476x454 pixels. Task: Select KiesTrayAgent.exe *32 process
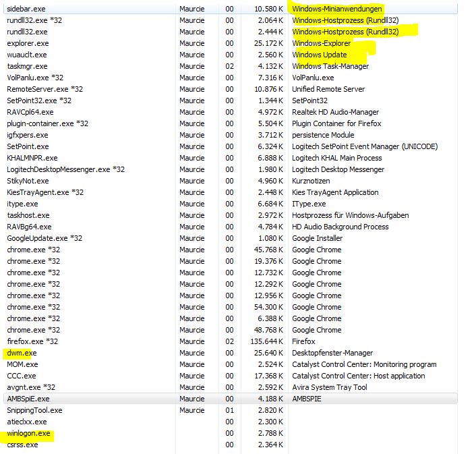[x=45, y=192]
